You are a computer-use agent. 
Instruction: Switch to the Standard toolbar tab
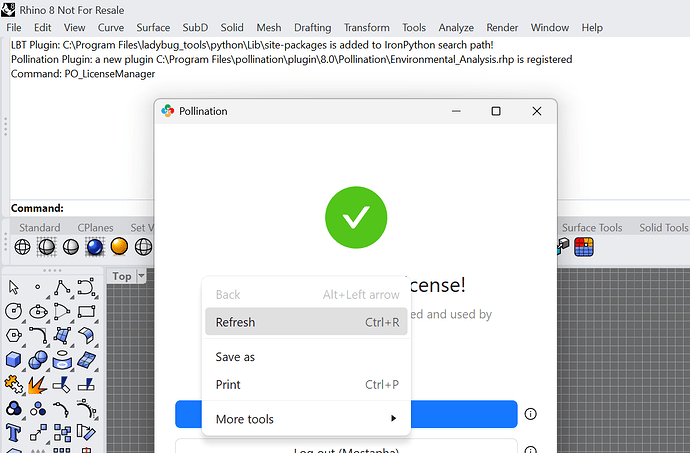coord(40,228)
